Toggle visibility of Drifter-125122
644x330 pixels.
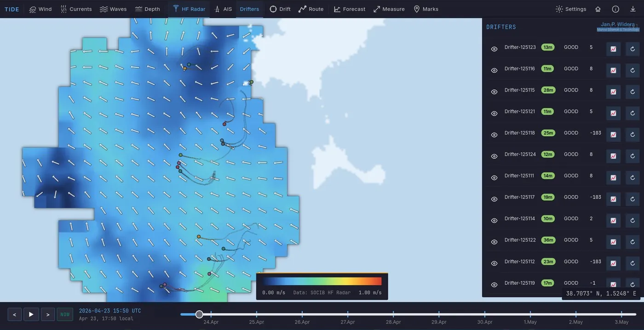(494, 242)
